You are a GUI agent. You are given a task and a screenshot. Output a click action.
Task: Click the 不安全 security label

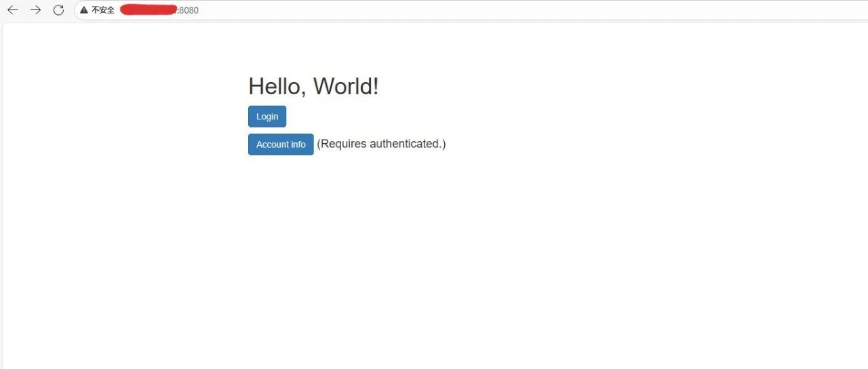pyautogui.click(x=103, y=10)
